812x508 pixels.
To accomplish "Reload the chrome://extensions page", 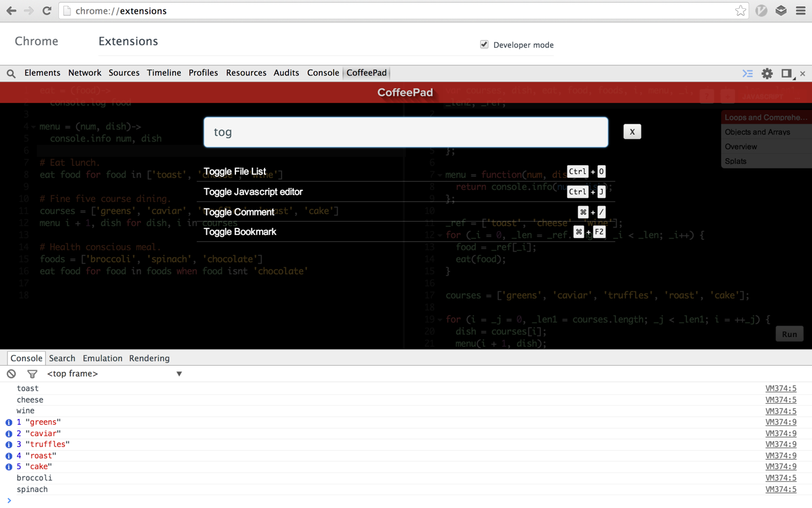I will (46, 11).
